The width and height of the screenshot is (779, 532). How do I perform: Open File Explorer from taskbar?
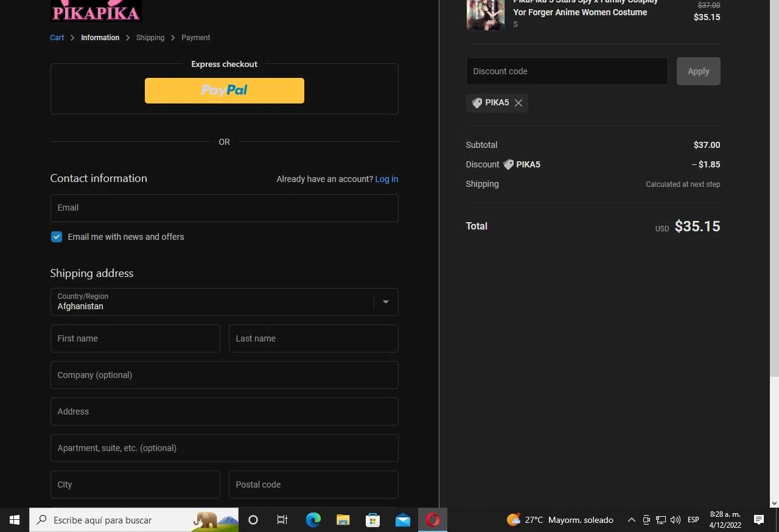click(343, 520)
